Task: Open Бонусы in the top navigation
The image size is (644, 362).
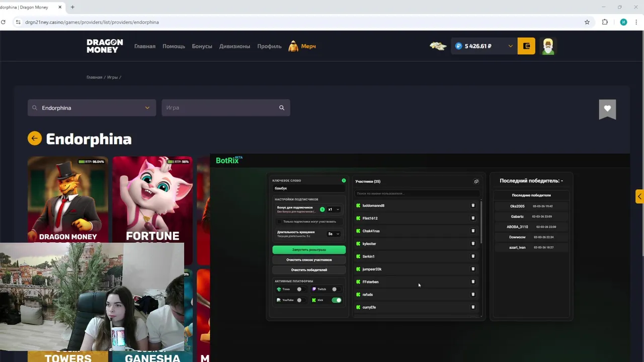Action: pos(202,46)
